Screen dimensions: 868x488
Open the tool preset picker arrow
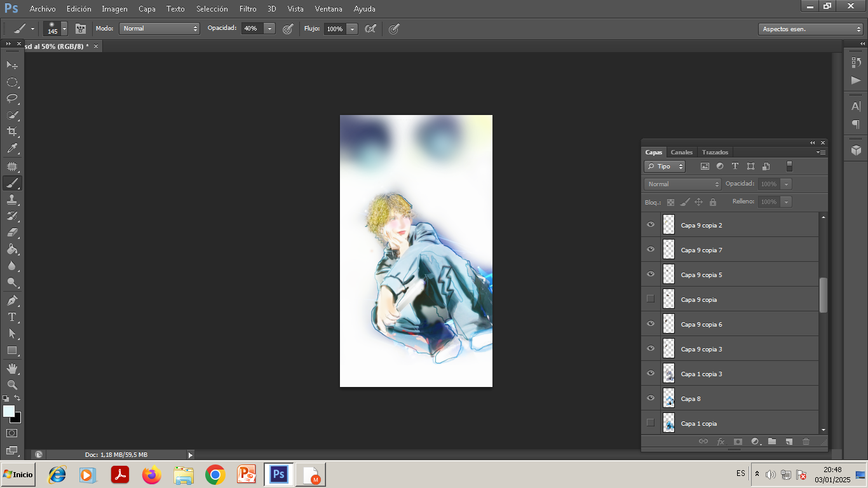[x=32, y=29]
